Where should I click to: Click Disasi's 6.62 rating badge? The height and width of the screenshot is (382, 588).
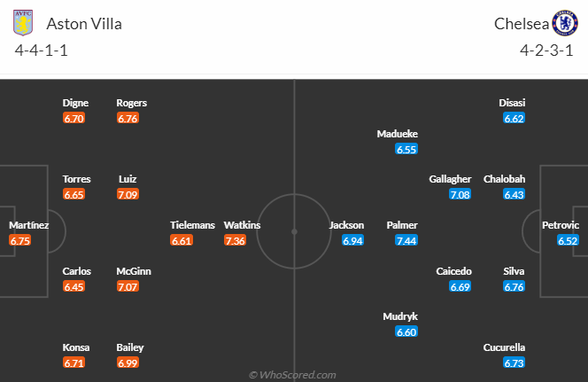coord(514,118)
